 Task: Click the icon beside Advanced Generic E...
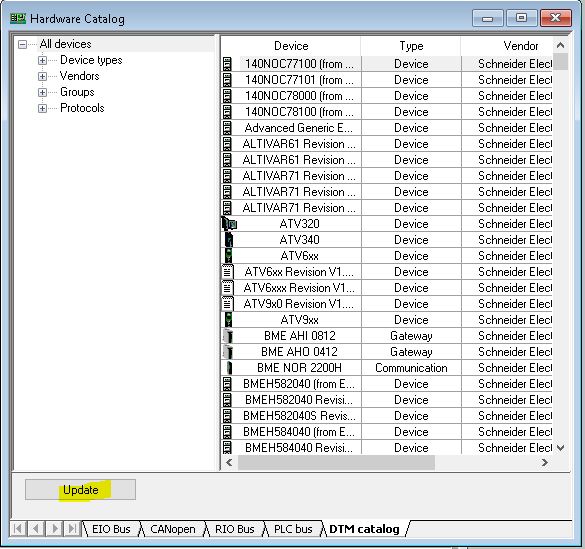coord(227,128)
